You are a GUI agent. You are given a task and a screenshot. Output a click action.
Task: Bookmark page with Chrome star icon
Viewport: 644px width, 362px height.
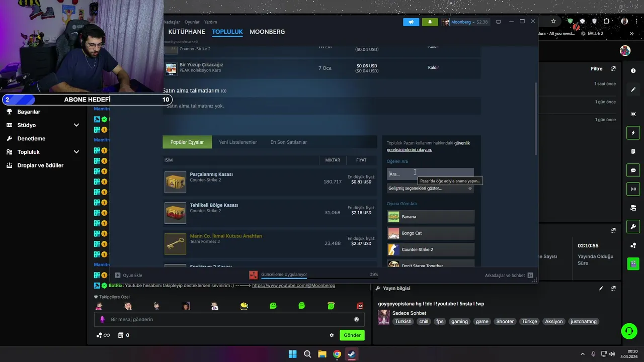(553, 22)
